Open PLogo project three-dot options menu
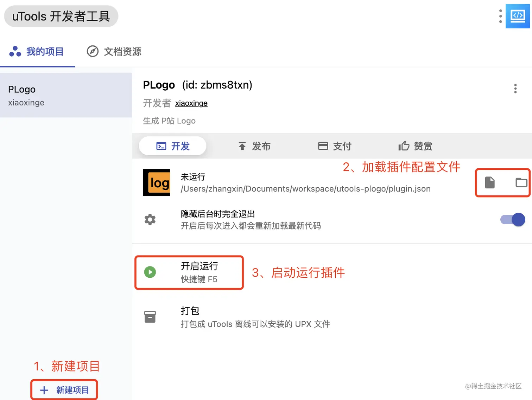 click(515, 89)
